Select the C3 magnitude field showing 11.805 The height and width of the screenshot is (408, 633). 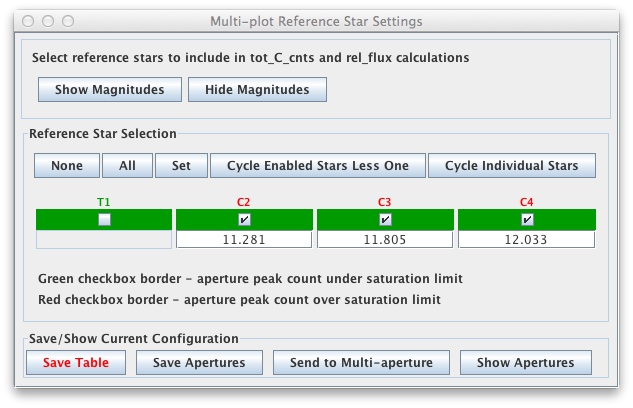click(386, 240)
